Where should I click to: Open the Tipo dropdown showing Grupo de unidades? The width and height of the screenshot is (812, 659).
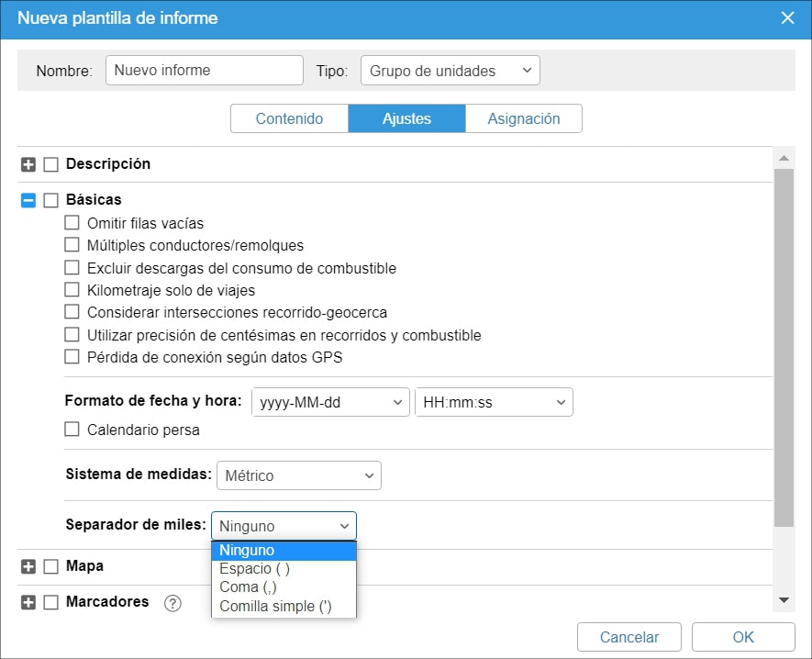450,70
